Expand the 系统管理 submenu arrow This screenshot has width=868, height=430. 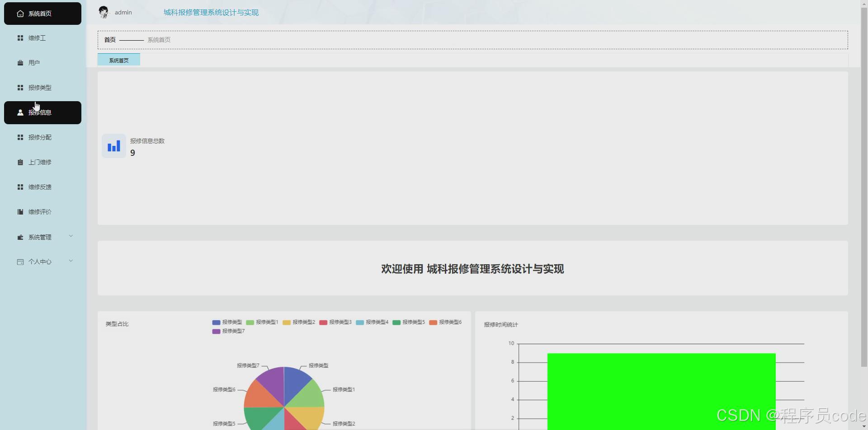[x=71, y=236]
